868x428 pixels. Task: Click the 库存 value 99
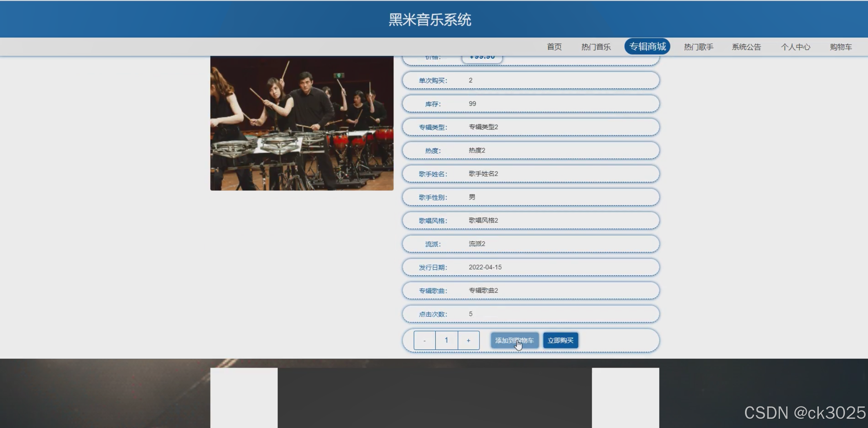click(472, 104)
